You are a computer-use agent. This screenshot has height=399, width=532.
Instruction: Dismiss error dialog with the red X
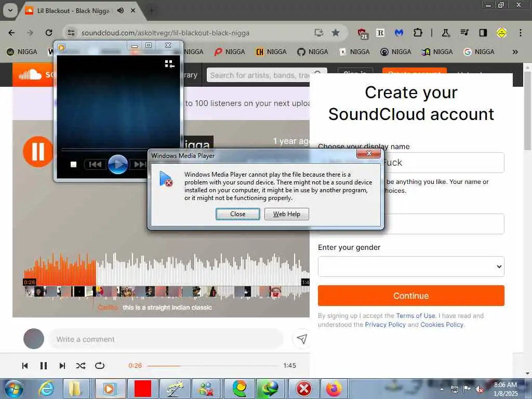click(x=369, y=154)
